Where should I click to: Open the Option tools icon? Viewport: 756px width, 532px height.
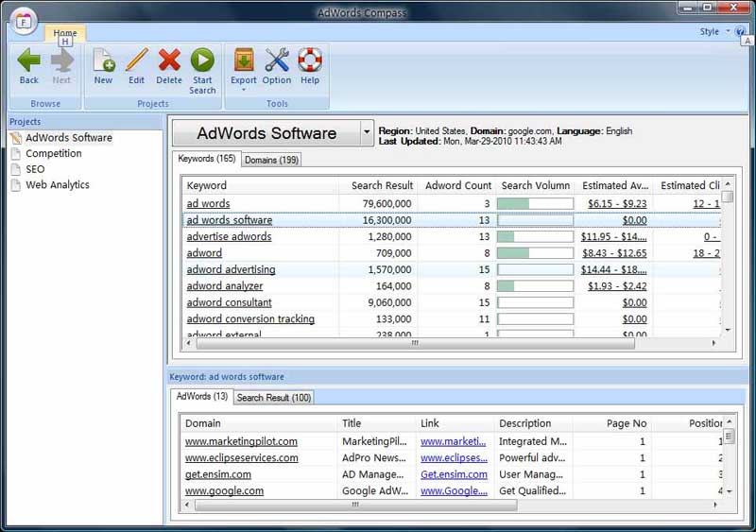pyautogui.click(x=277, y=60)
